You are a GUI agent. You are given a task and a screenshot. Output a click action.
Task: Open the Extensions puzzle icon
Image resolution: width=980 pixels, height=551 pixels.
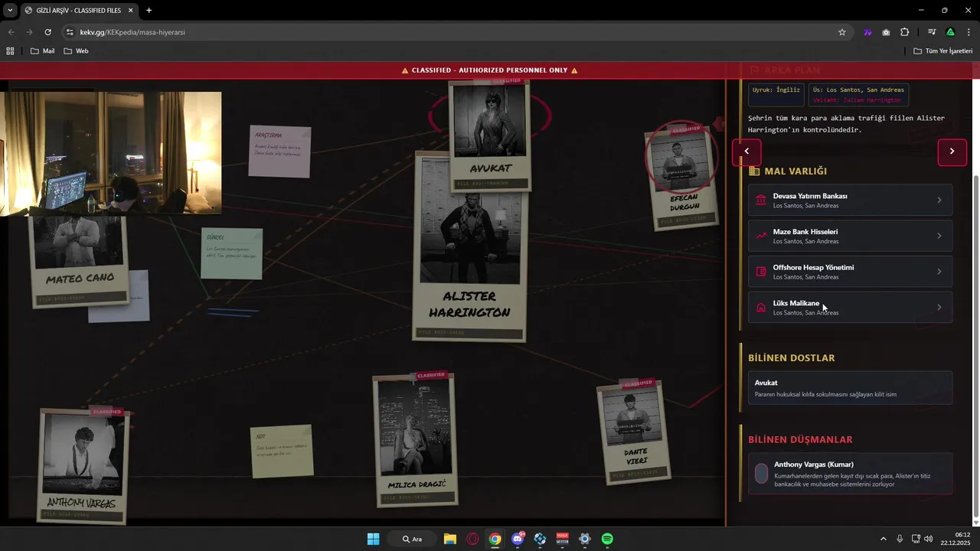pos(904,32)
